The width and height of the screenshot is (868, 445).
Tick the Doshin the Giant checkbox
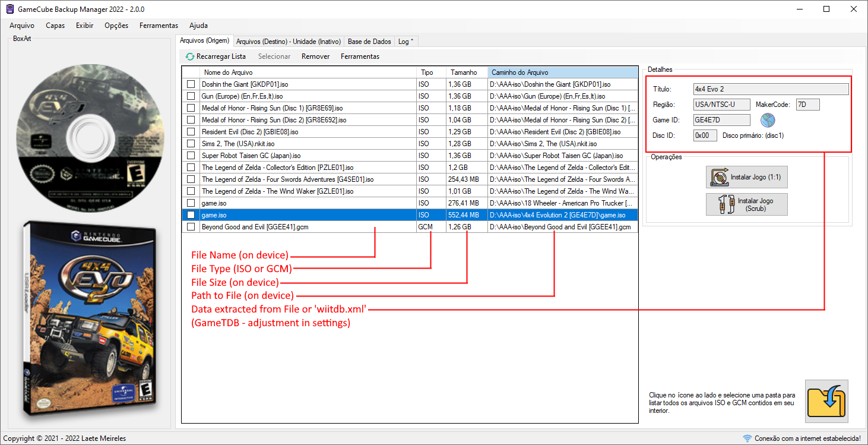click(191, 84)
